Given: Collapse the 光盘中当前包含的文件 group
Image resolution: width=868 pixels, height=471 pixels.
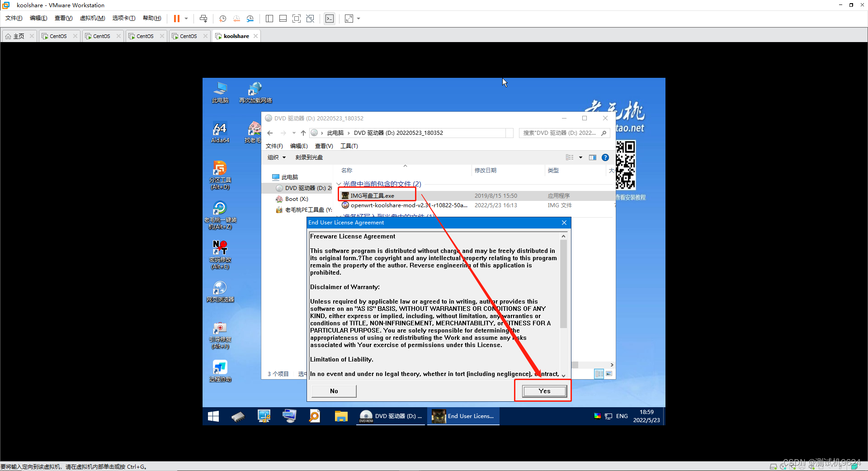Looking at the screenshot, I should coord(339,184).
